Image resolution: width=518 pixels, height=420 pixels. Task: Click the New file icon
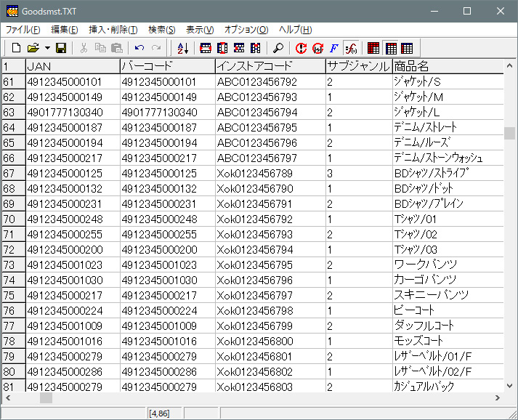pyautogui.click(x=16, y=48)
